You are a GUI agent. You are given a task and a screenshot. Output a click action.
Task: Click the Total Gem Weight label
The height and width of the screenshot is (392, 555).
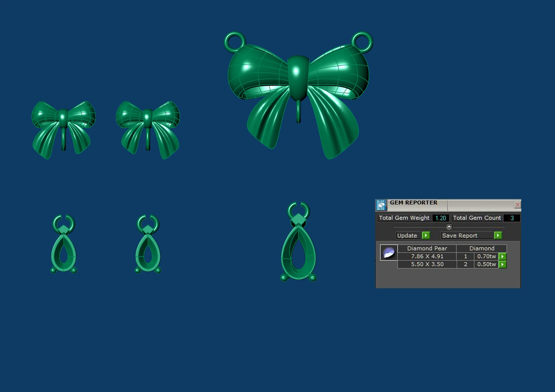pos(404,218)
